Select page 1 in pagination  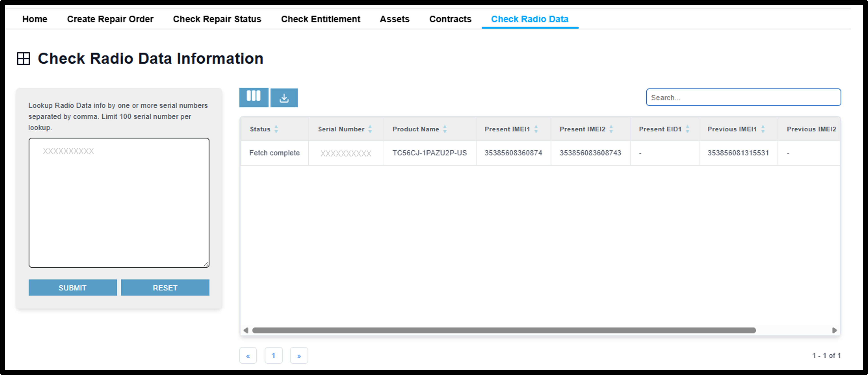pos(274,355)
